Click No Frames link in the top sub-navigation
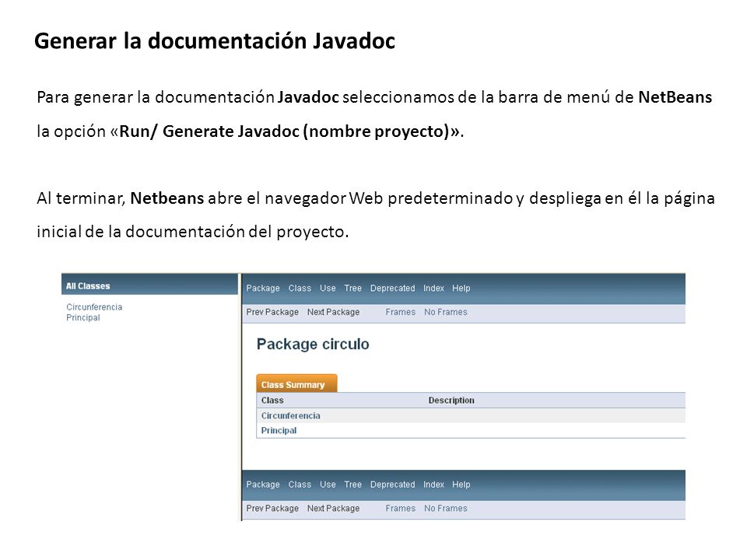 click(x=446, y=312)
